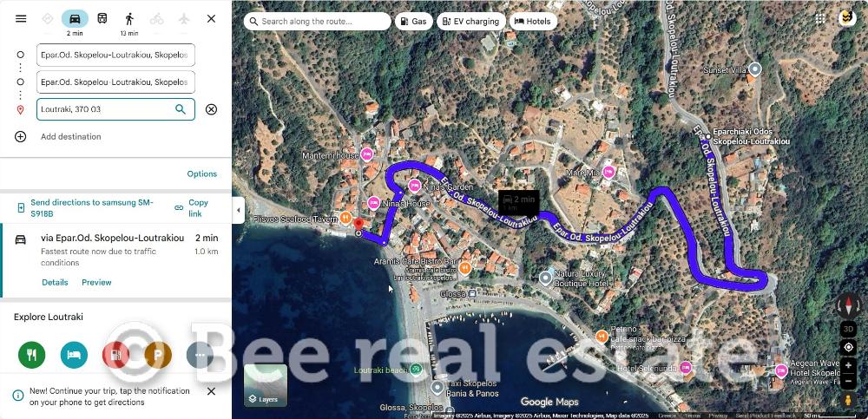The height and width of the screenshot is (419, 868).
Task: Click the Search along the route field
Action: [317, 21]
